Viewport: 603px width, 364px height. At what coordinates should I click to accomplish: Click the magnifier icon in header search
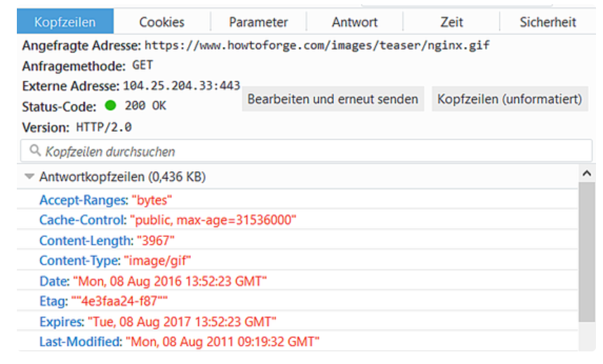pos(35,151)
